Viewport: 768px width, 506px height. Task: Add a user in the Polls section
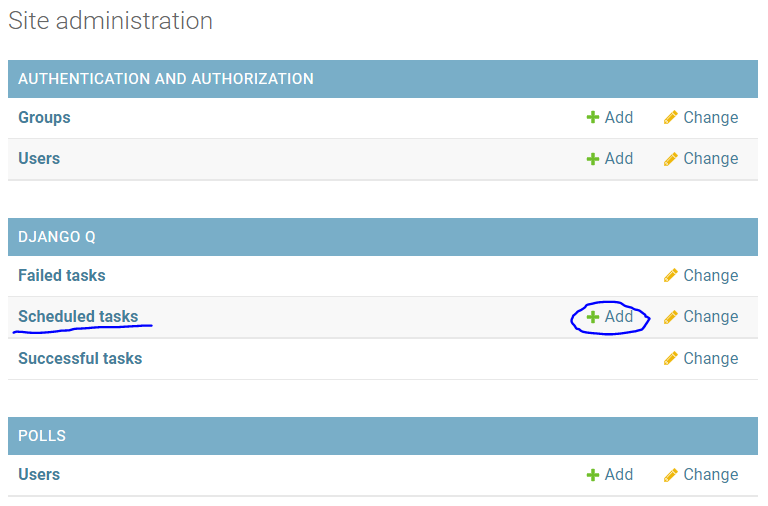610,475
